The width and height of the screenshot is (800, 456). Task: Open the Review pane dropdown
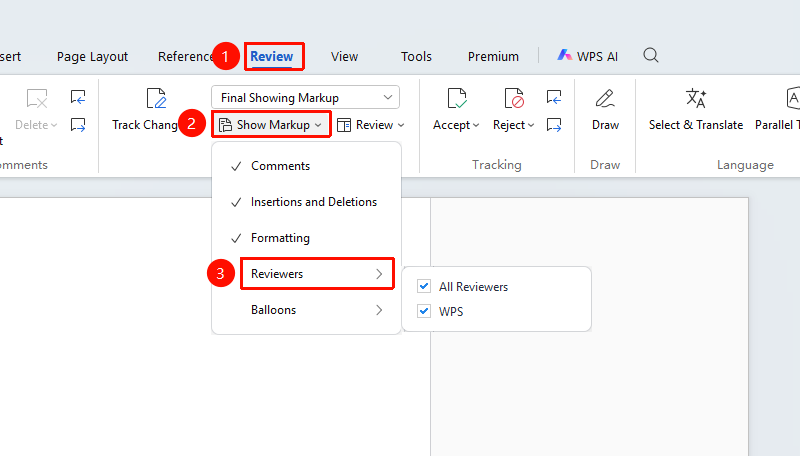(x=370, y=125)
